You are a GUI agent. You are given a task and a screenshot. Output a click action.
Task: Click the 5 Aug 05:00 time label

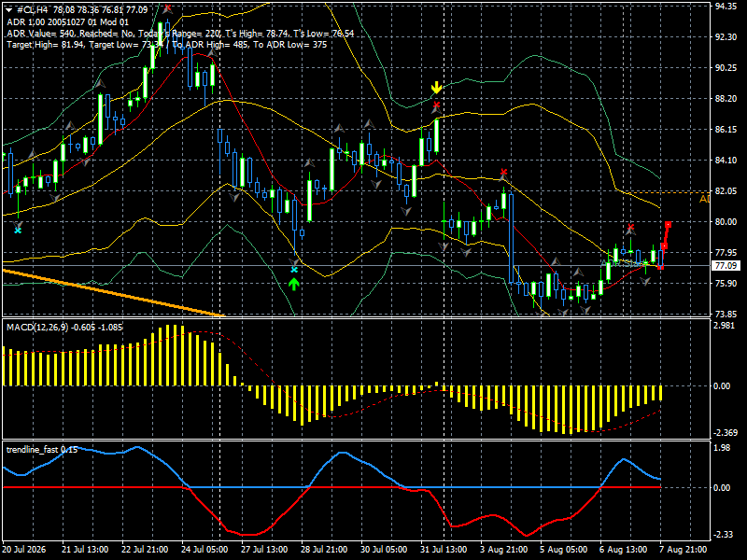tap(564, 550)
